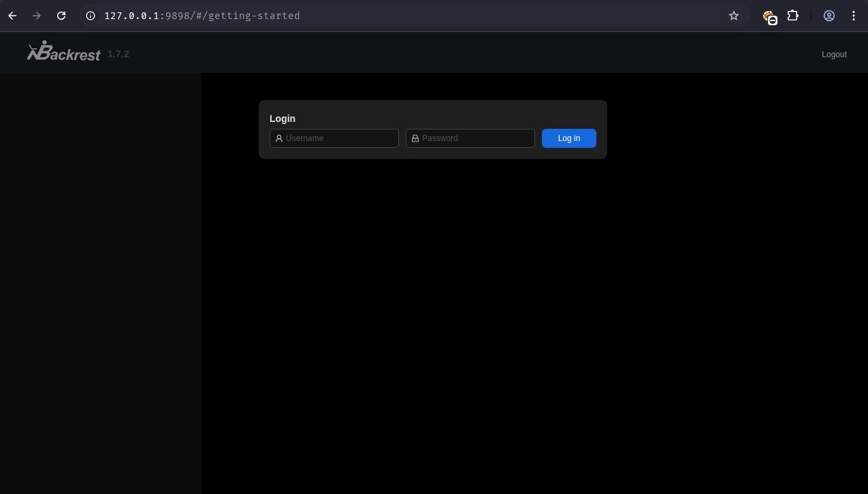Focus the Username input field

point(339,138)
